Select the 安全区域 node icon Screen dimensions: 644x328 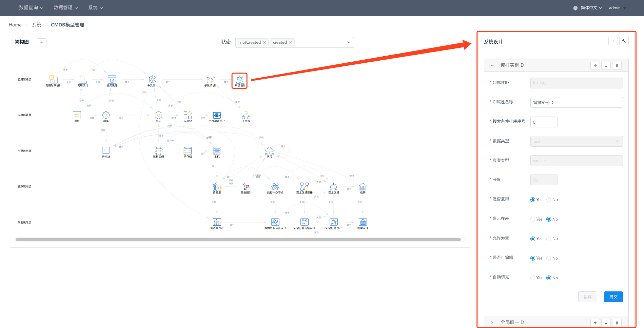click(334, 187)
